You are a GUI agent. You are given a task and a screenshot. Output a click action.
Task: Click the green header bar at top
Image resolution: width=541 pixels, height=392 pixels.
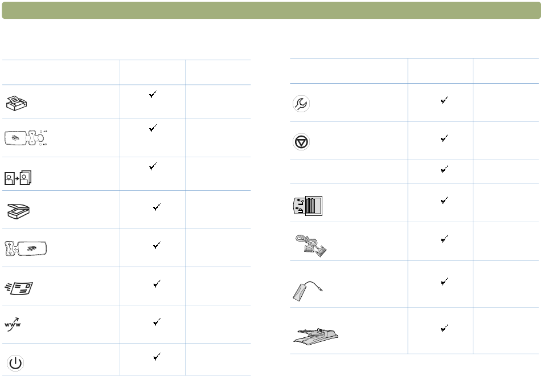(x=271, y=10)
